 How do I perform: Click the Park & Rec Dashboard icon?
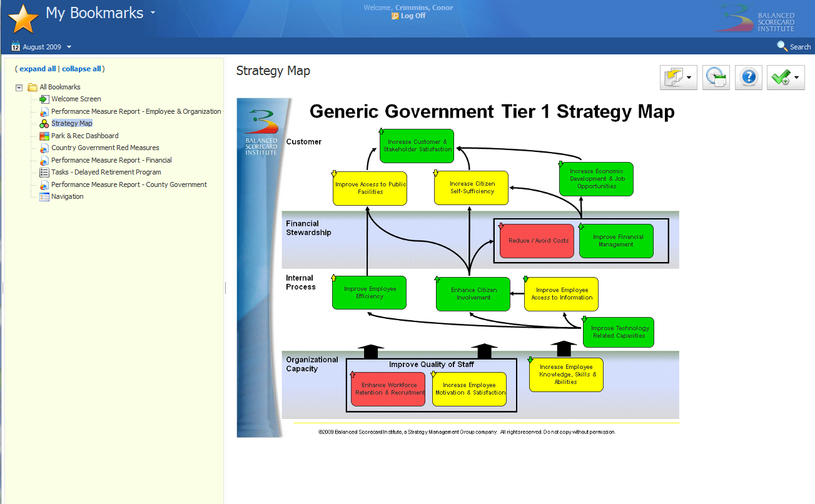[x=44, y=136]
